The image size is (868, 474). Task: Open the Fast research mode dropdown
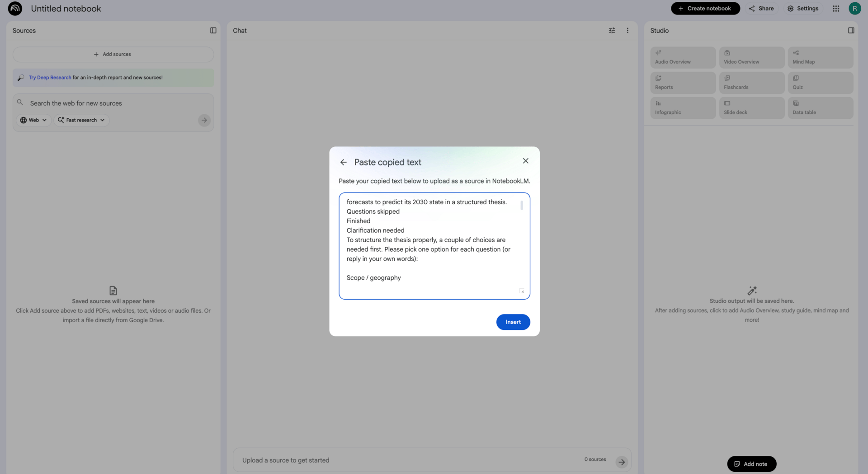(81, 120)
